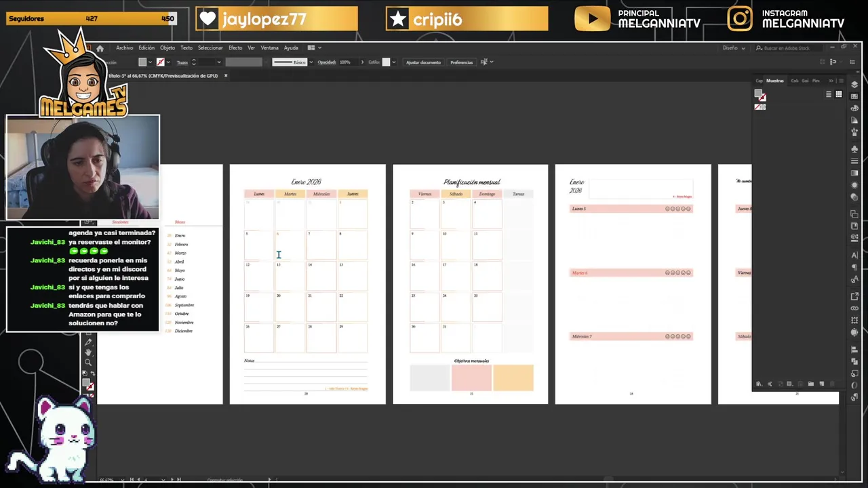Open the Archivo menu
The image size is (868, 488).
click(124, 48)
